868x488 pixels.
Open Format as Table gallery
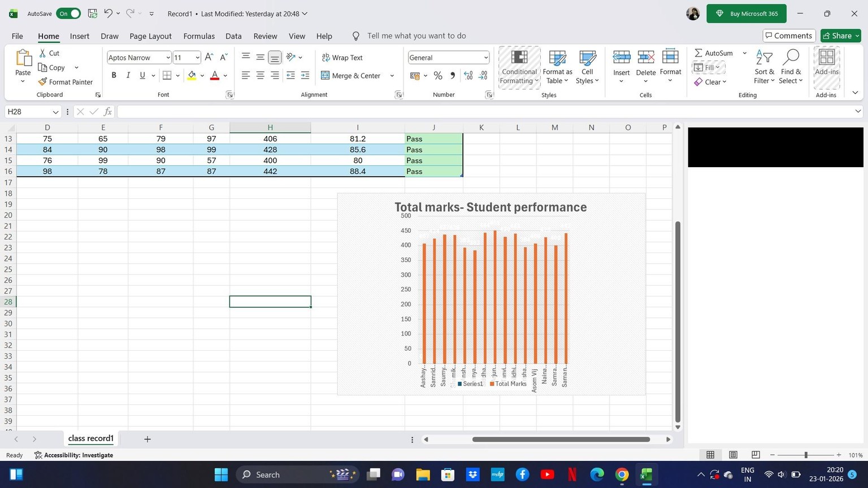pyautogui.click(x=557, y=67)
